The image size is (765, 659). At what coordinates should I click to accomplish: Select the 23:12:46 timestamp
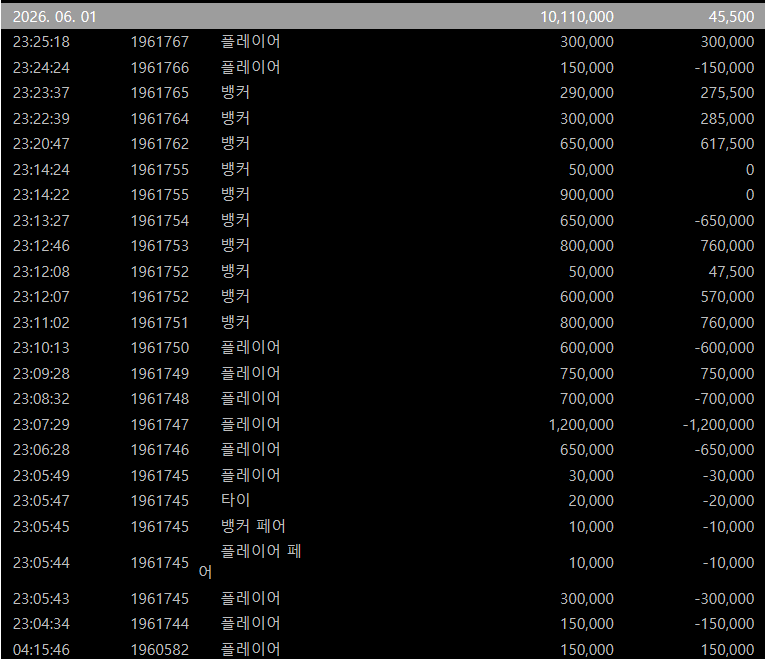[x=41, y=246]
